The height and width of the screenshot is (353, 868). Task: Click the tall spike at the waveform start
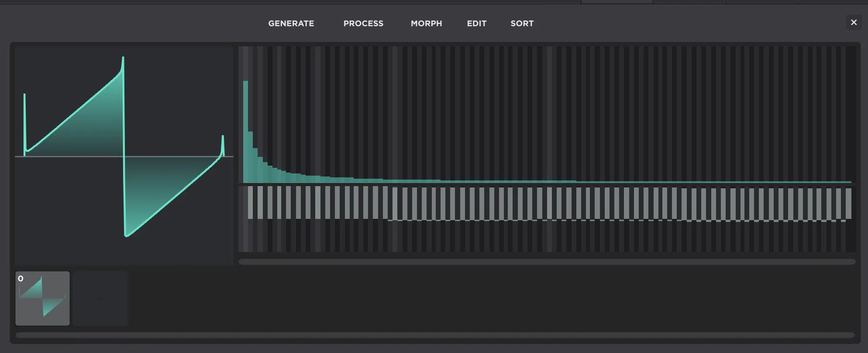pos(24,96)
